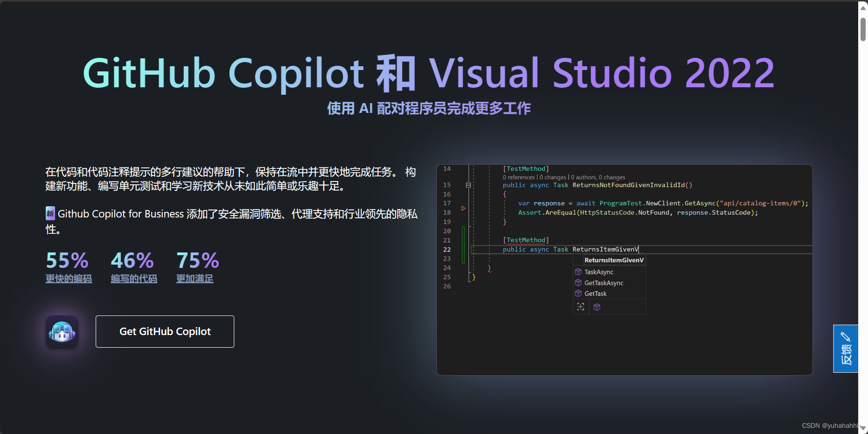This screenshot has height=434, width=868.
Task: Open the blue 反馈 feedback side tab
Action: click(x=846, y=349)
